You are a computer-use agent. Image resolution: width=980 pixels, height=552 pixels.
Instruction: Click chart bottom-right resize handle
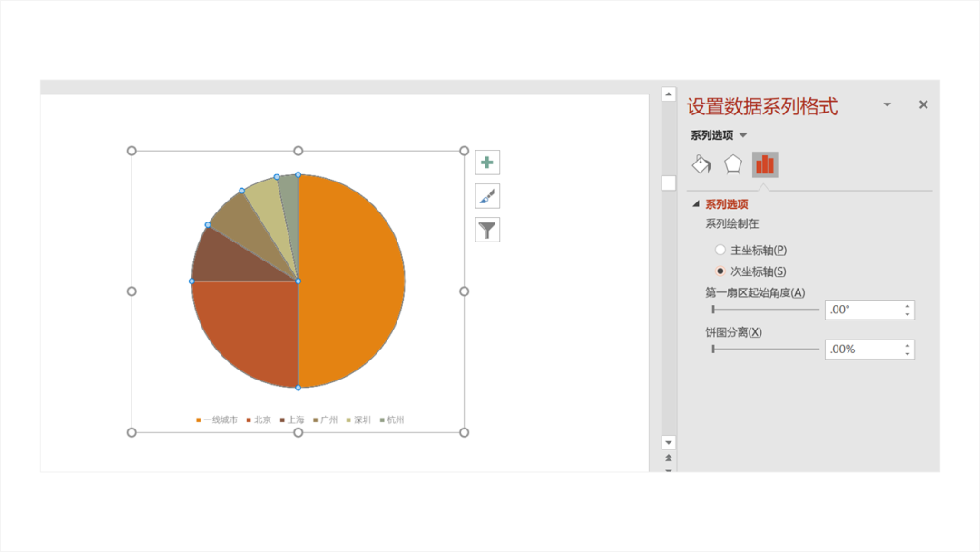point(464,432)
